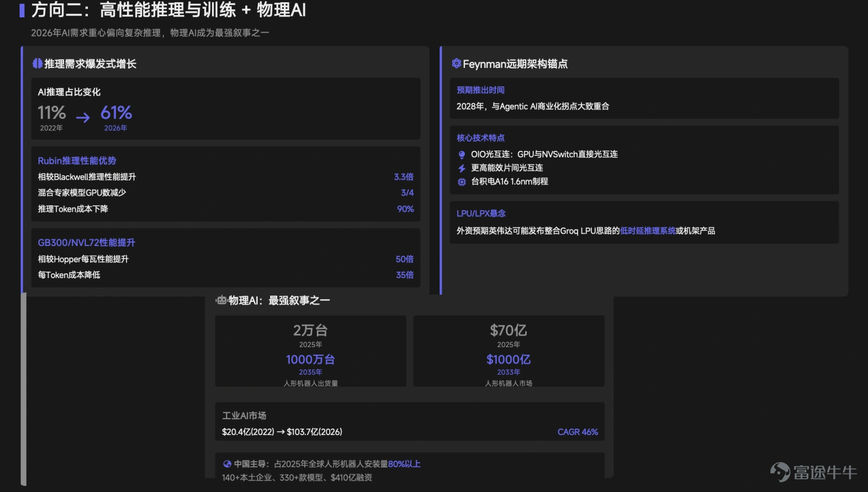Click the text OIO光互连：GPU与NVSwitch直接光互连
This screenshot has height=492, width=868.
point(545,154)
